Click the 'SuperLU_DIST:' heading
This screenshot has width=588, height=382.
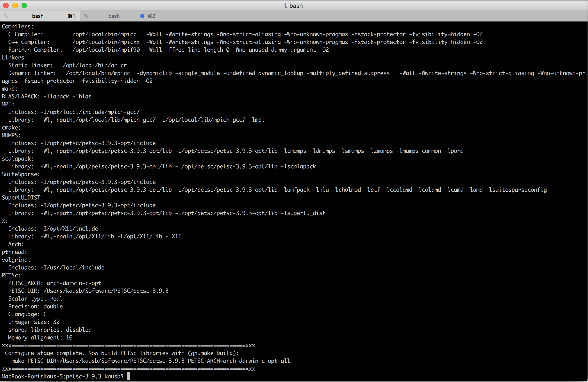(22, 197)
